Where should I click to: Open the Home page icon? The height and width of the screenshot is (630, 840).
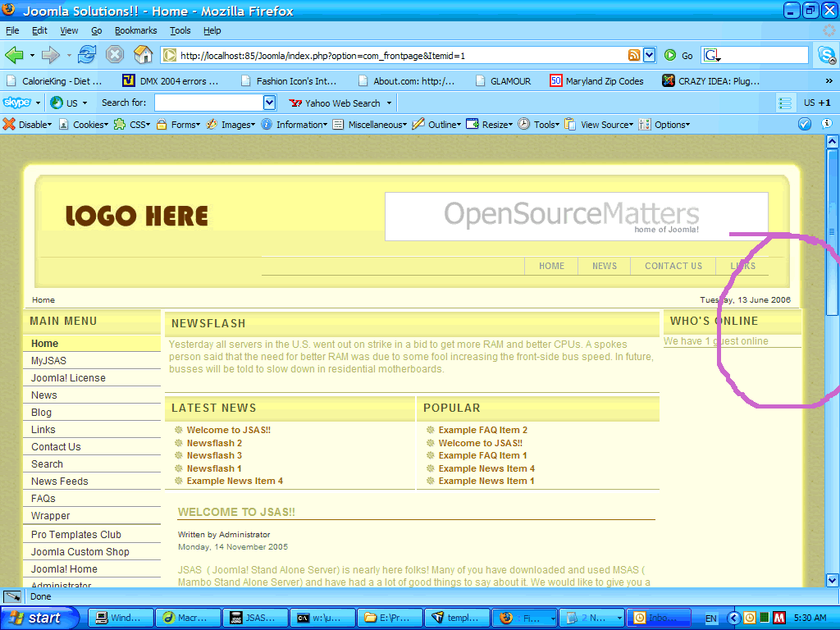point(143,55)
